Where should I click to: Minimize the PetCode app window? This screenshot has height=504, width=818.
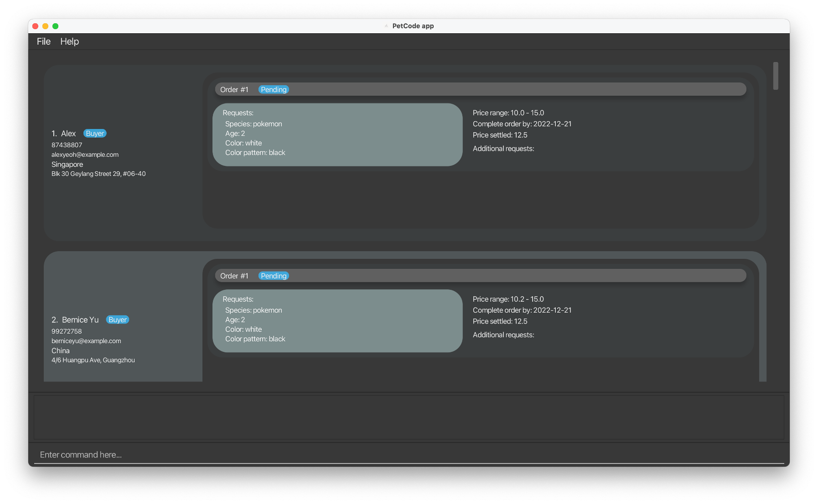click(x=46, y=26)
